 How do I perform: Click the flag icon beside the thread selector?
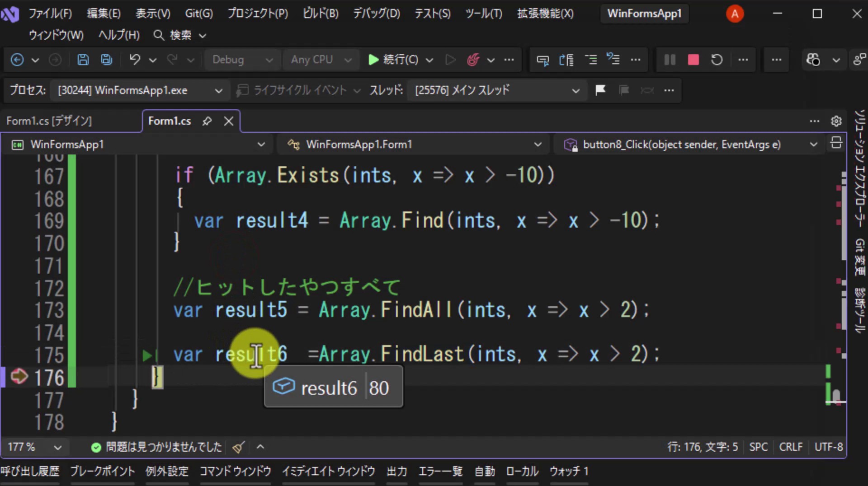coord(600,90)
